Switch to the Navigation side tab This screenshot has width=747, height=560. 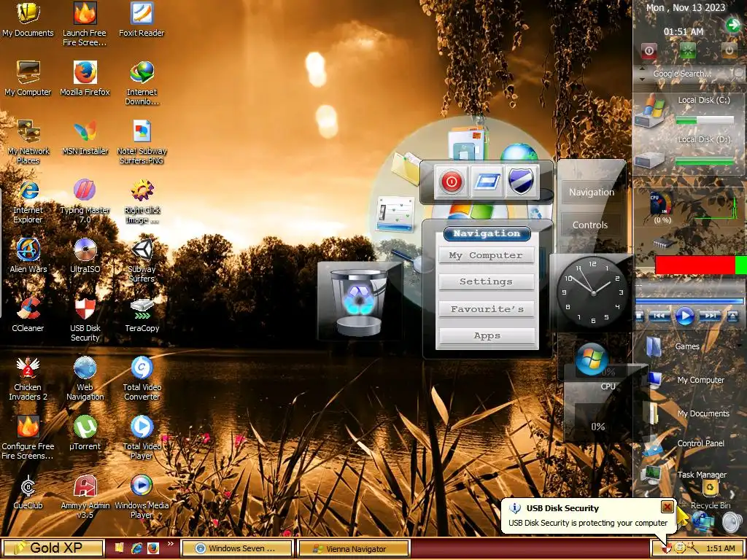[591, 192]
